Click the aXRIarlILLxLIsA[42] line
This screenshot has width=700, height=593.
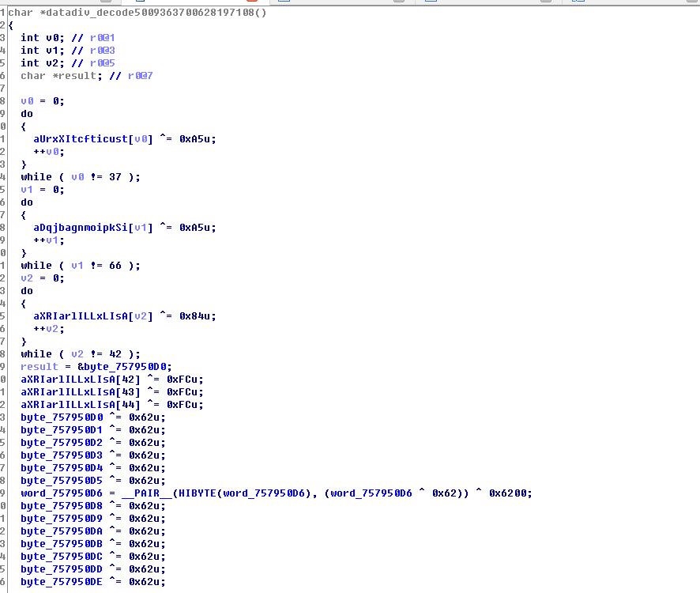(x=112, y=380)
